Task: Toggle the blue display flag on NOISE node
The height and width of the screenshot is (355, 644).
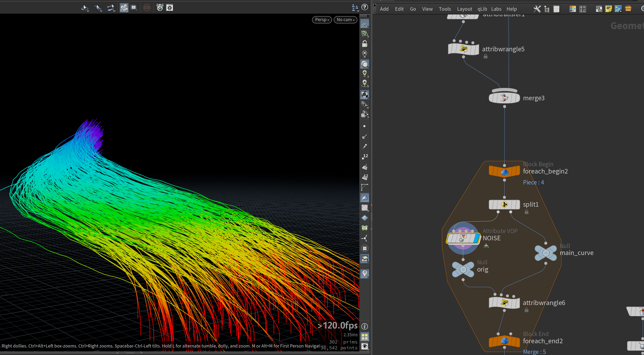Action: pyautogui.click(x=476, y=238)
